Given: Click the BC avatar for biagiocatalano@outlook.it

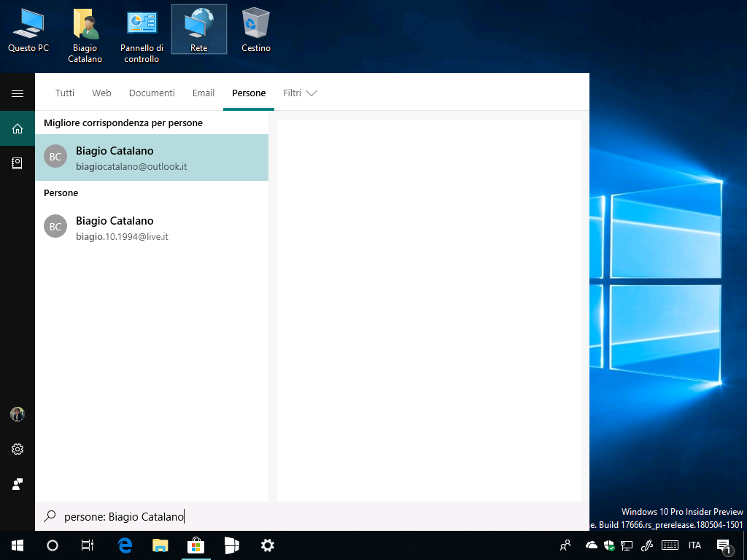Looking at the screenshot, I should click(x=55, y=157).
